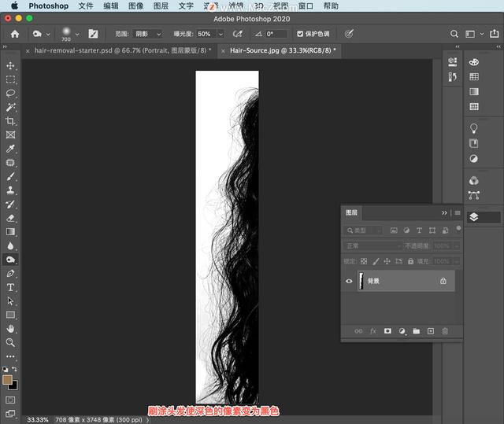Switch to hair-removal-starter.psd tab
Viewport: 504px width, 424px height.
click(123, 50)
